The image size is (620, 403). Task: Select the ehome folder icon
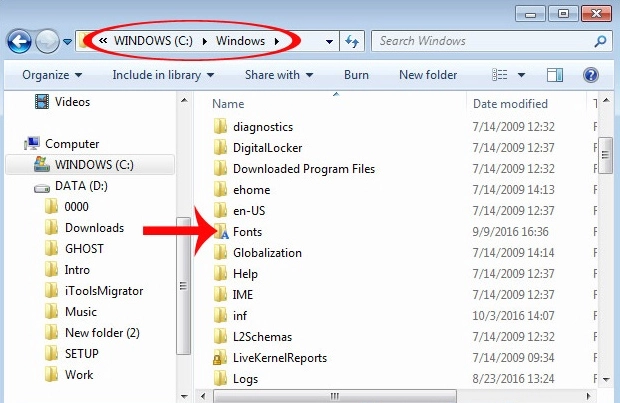click(x=220, y=189)
